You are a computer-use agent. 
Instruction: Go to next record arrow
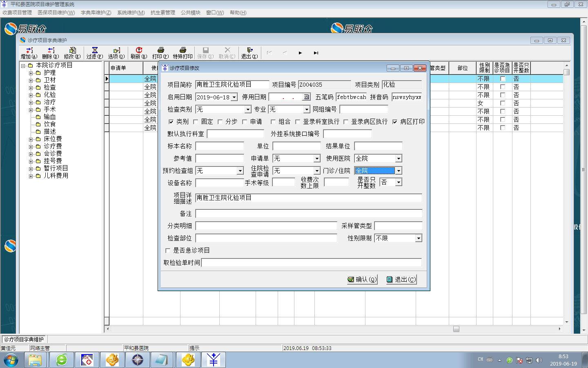[x=300, y=53]
